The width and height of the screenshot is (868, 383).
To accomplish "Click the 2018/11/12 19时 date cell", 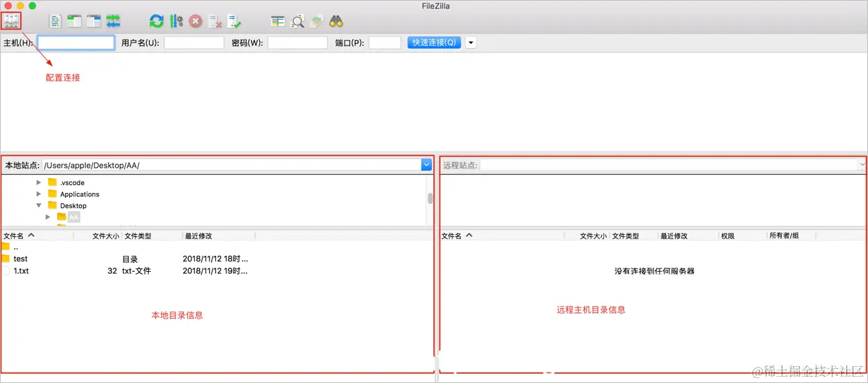I will click(x=215, y=270).
